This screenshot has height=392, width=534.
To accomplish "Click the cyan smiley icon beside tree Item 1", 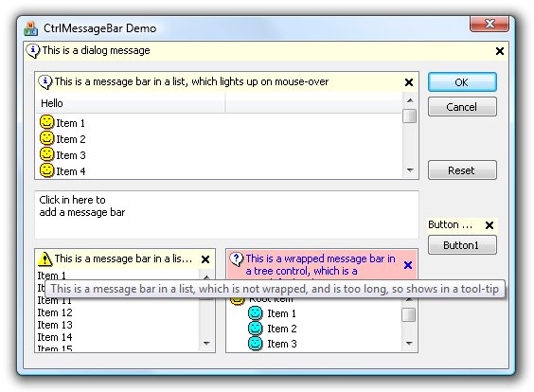I will pos(255,313).
